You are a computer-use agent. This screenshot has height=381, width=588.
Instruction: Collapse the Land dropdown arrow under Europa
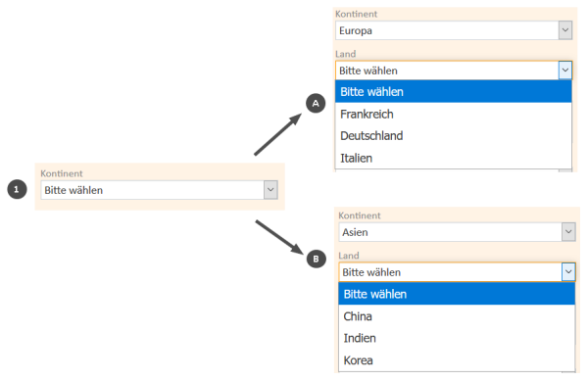(565, 71)
